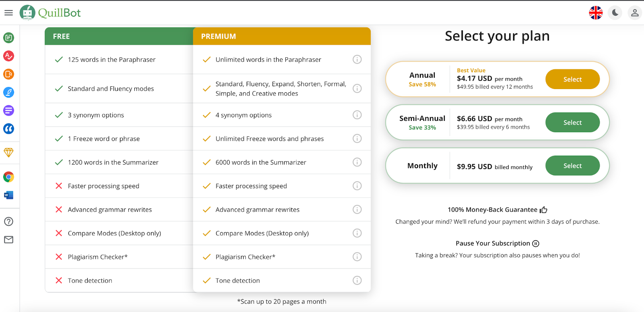Click the Contact mail envelope icon
The height and width of the screenshot is (312, 644).
(x=8, y=240)
